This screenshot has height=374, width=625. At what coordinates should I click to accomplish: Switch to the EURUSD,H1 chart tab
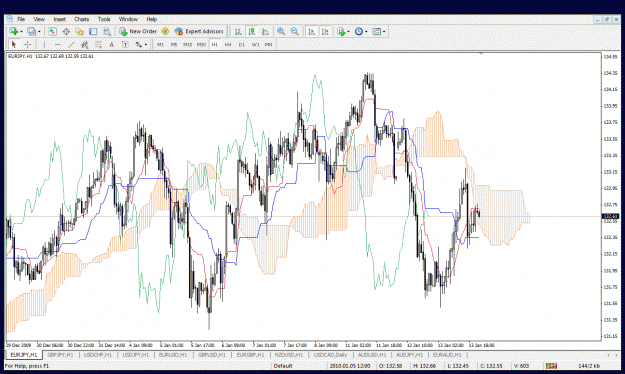point(173,355)
